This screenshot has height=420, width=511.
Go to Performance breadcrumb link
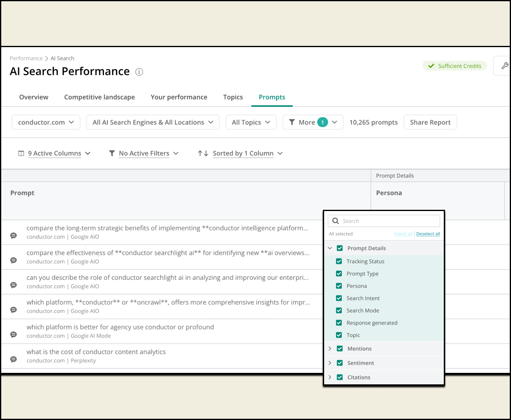tap(26, 58)
